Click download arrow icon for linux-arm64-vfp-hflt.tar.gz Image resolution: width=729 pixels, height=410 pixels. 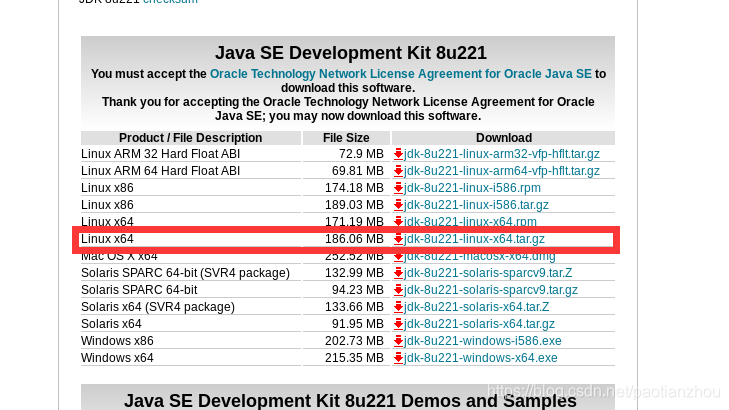[x=398, y=171]
